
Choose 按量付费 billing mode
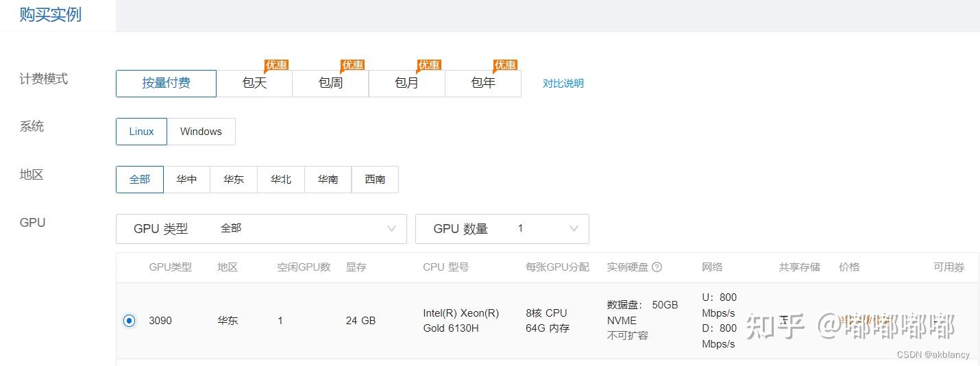tap(166, 84)
